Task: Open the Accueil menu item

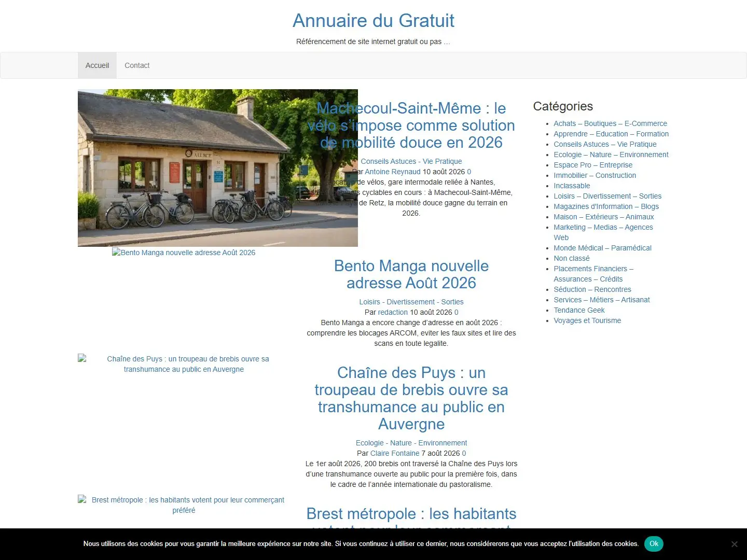Action: [97, 65]
